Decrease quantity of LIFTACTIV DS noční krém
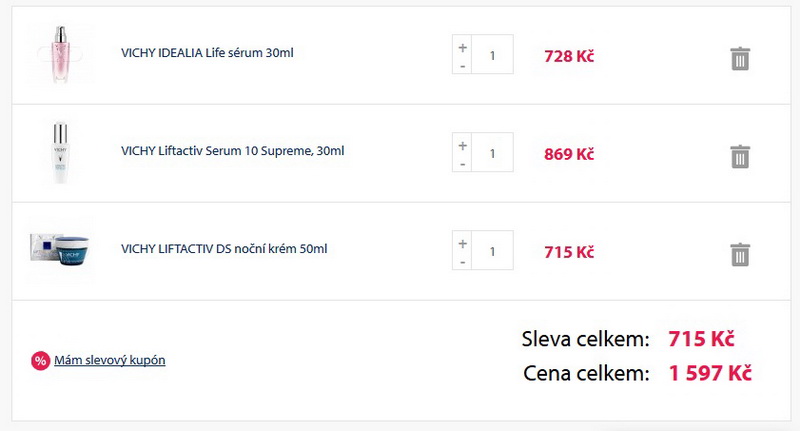The width and height of the screenshot is (800, 431). (462, 262)
